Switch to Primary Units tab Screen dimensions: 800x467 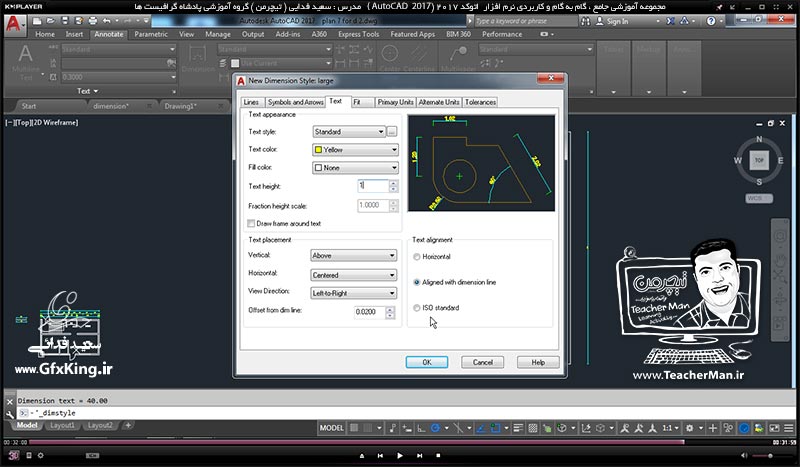tap(395, 102)
